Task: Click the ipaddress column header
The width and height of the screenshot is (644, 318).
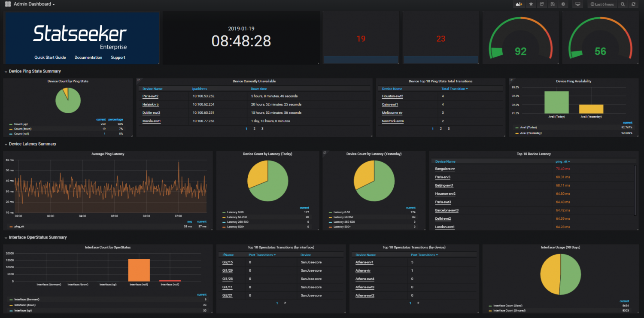Action: coord(200,89)
